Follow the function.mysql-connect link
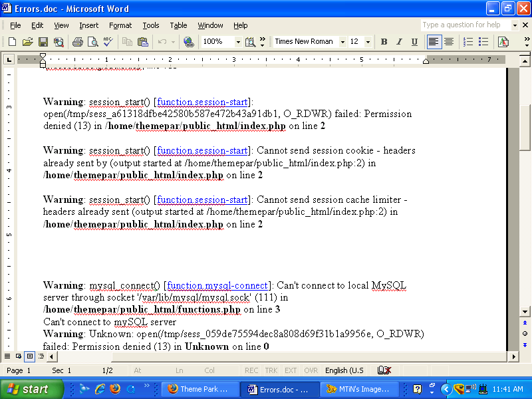Screen dimensions: 532x399 217,286
